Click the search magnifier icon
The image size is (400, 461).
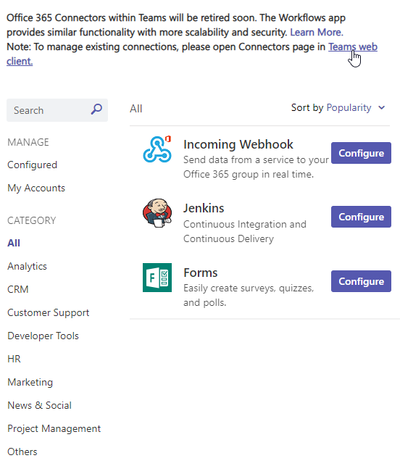(96, 109)
